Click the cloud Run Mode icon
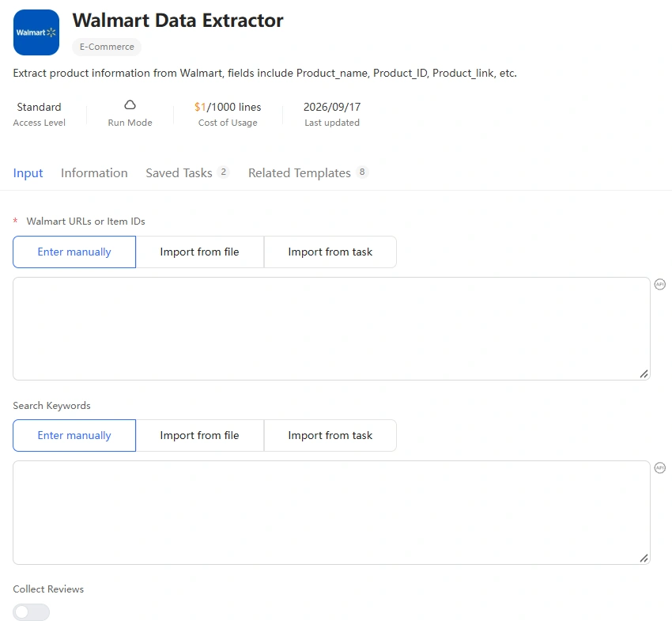This screenshot has height=621, width=672. pyautogui.click(x=130, y=105)
